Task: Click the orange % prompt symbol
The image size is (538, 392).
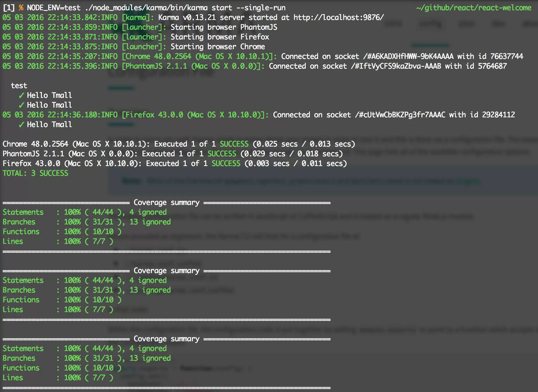Action: click(21, 8)
